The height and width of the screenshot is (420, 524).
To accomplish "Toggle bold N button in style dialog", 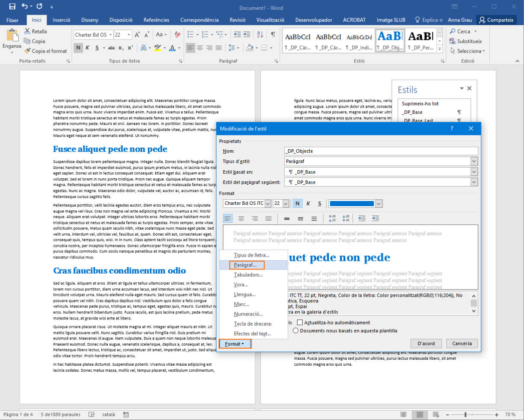I will point(297,204).
